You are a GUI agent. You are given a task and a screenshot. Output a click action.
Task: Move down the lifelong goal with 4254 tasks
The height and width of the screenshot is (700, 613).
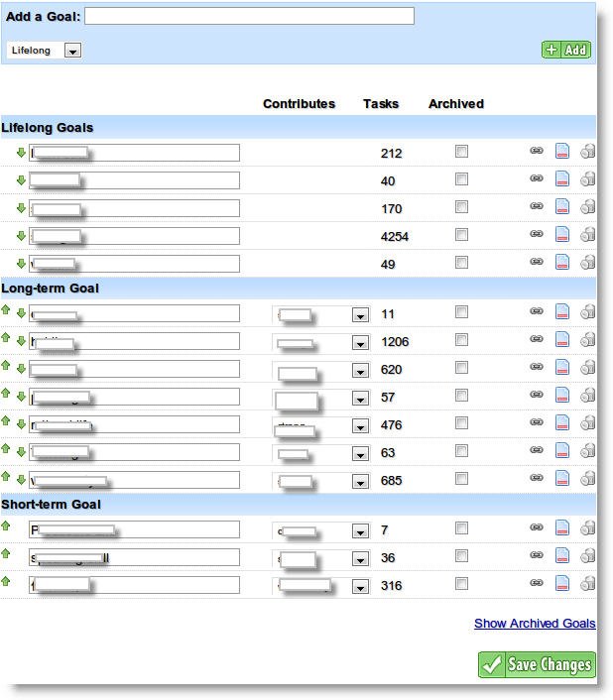(21, 235)
